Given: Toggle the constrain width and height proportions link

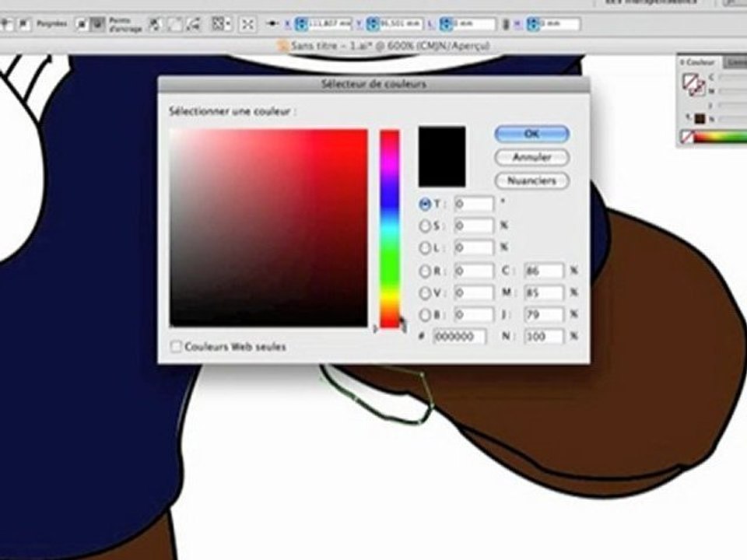Looking at the screenshot, I should pos(506,24).
